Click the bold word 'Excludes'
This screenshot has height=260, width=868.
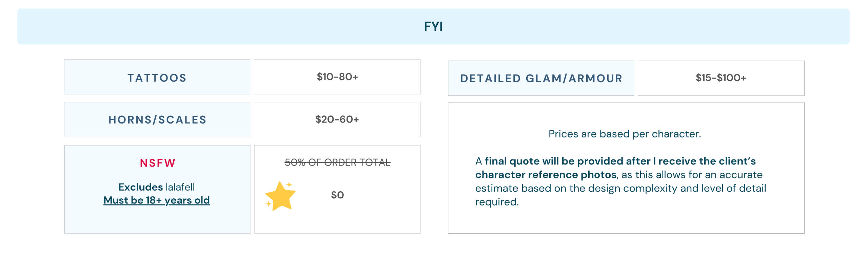tap(140, 187)
